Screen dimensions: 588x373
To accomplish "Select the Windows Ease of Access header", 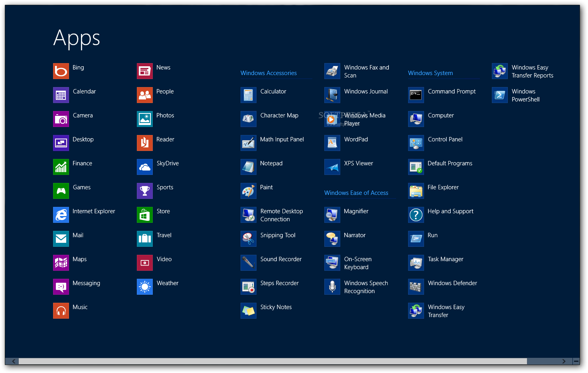I will pyautogui.click(x=356, y=193).
